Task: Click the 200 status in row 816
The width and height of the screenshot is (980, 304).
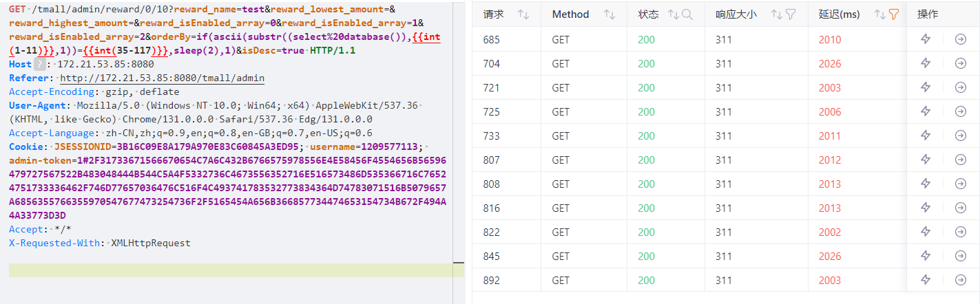Action: [x=646, y=208]
